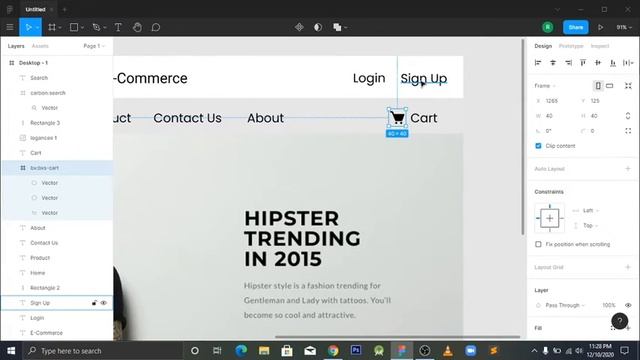640x360 pixels.
Task: Open the Frame tool dropdown arrow
Action: pyautogui.click(x=60, y=28)
